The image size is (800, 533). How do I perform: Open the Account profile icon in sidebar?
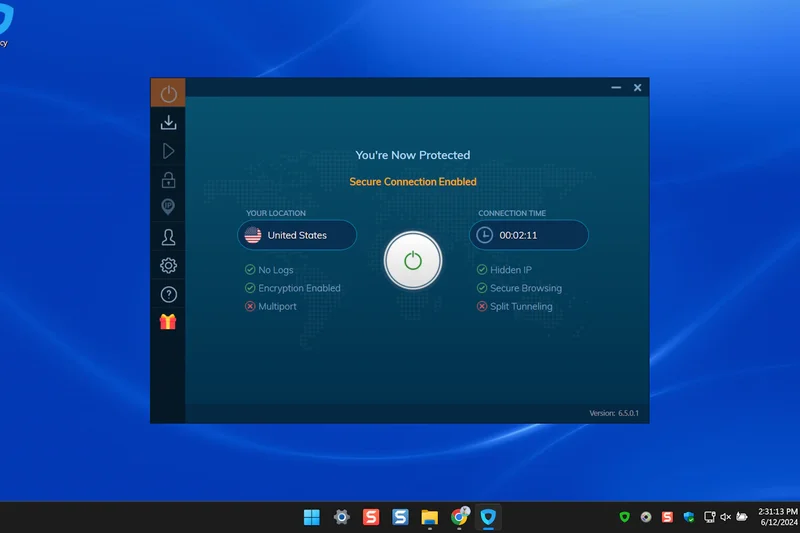[168, 237]
